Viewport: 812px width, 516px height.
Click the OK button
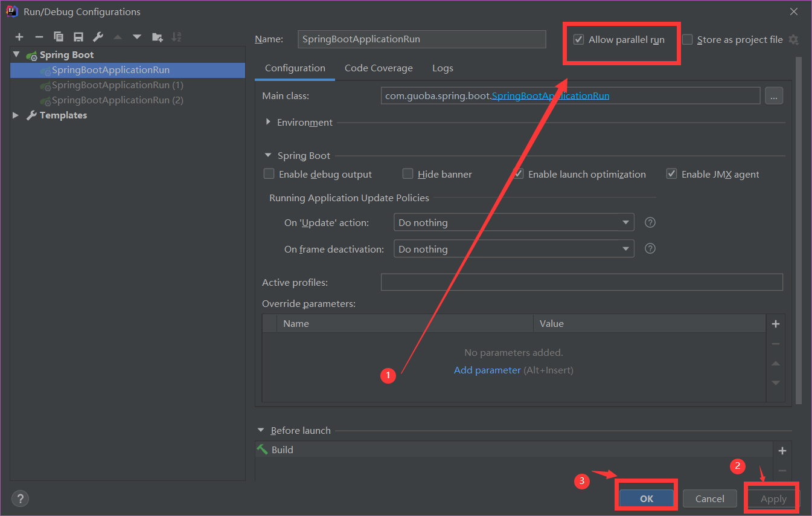click(647, 498)
